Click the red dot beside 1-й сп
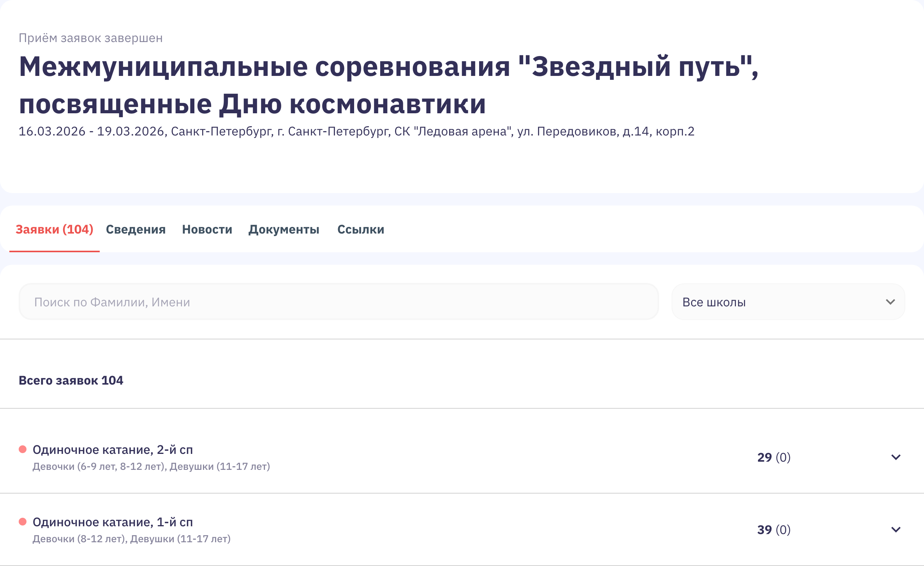Viewport: 924px width, 566px height. (x=23, y=522)
